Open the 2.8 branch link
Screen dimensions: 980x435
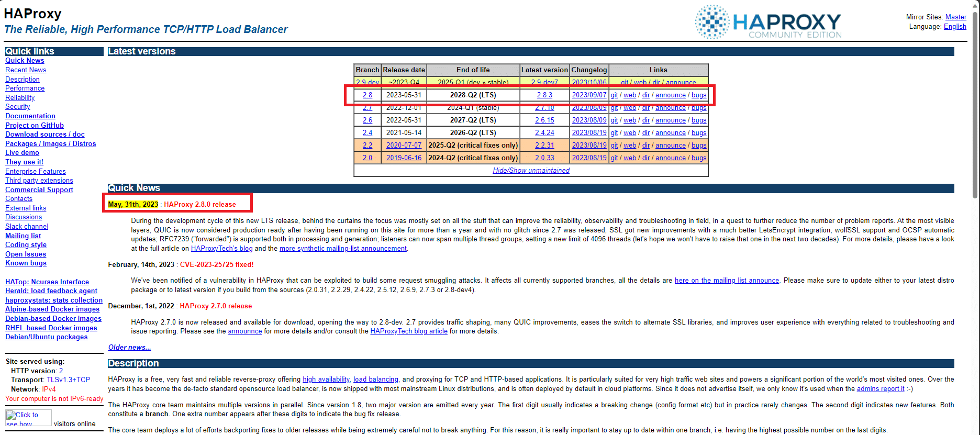[367, 95]
